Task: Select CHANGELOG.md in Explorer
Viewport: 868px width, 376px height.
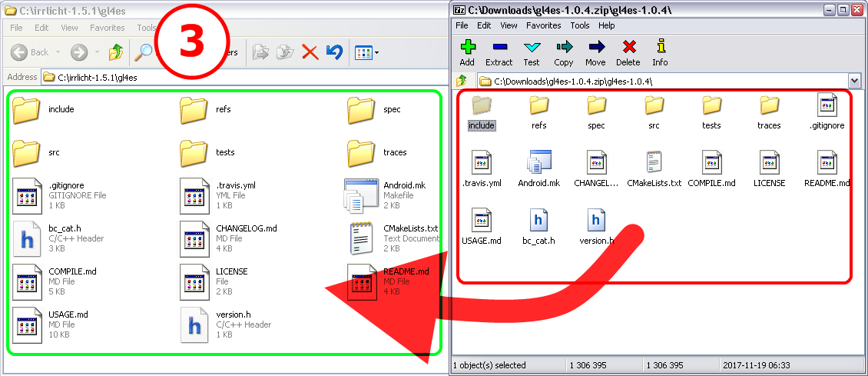Action: (228, 238)
